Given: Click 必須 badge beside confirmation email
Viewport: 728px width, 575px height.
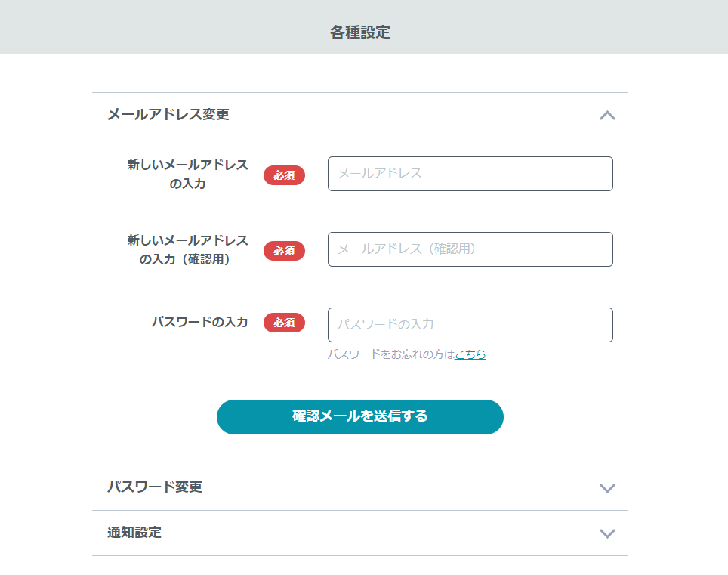Looking at the screenshot, I should (284, 251).
